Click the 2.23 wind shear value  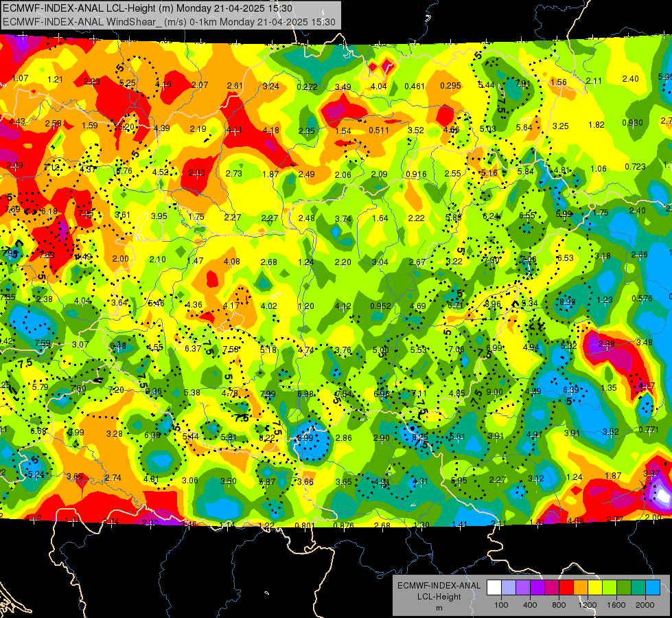pyautogui.click(x=92, y=82)
